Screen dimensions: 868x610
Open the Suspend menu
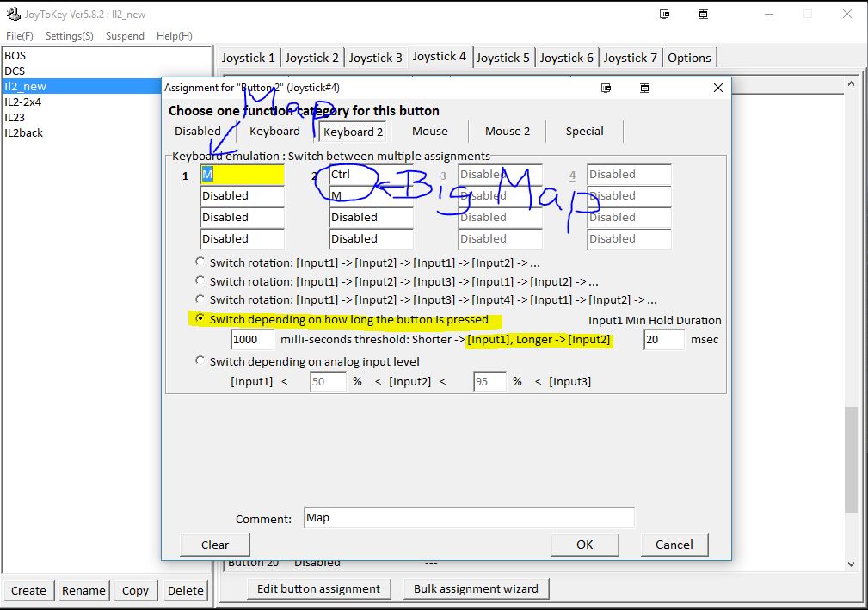pos(125,36)
